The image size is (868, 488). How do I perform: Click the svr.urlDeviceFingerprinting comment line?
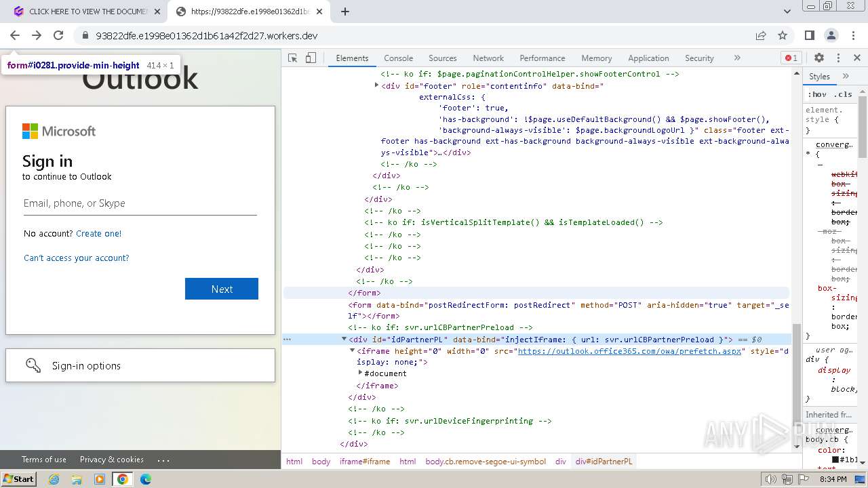[450, 421]
